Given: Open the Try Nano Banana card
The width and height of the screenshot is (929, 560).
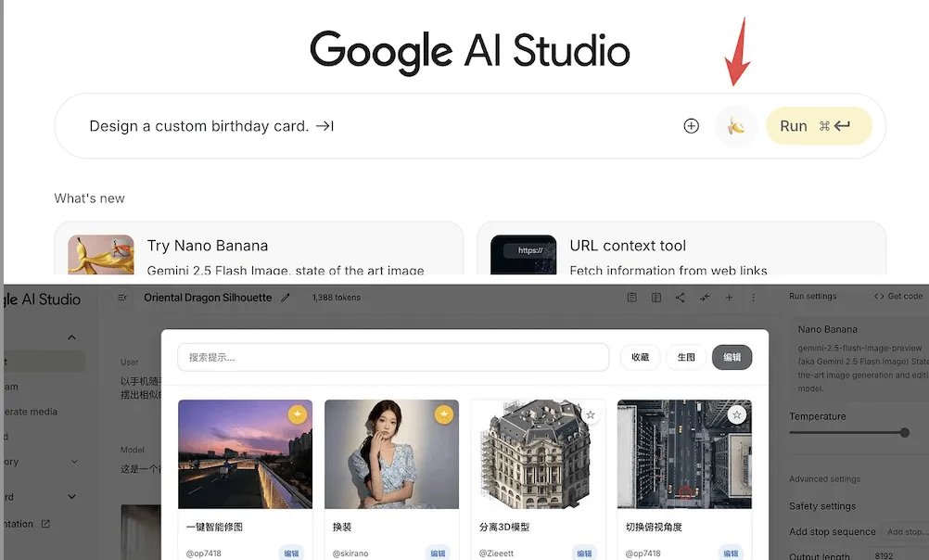Looking at the screenshot, I should click(x=259, y=248).
